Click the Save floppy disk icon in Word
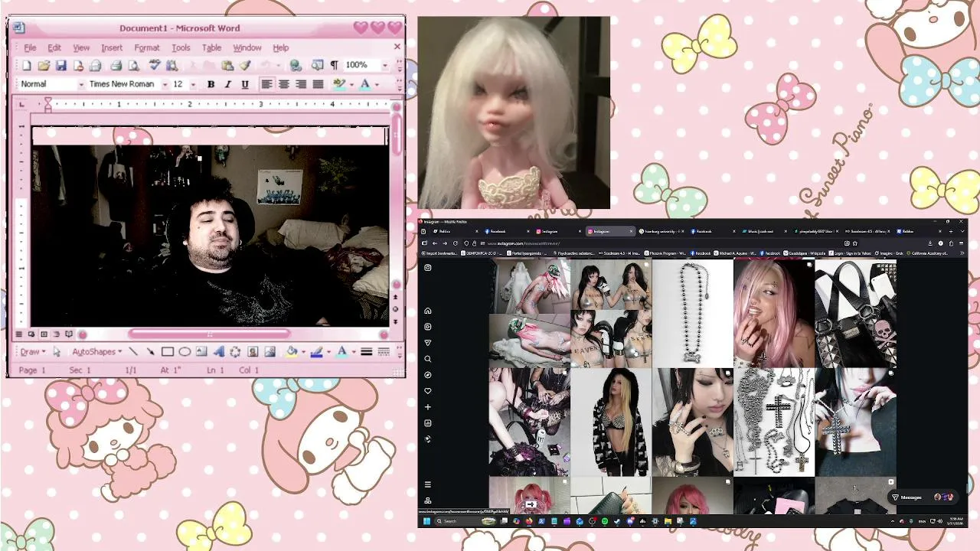This screenshot has height=551, width=980. click(60, 66)
